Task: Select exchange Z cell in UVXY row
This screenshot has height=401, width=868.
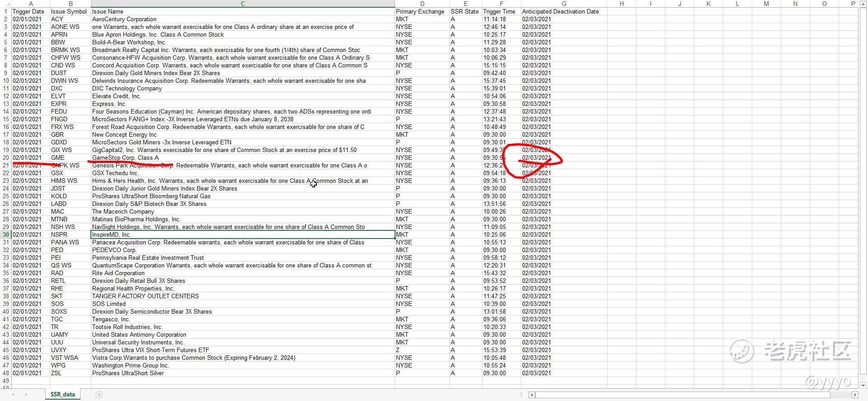Action: tap(422, 350)
